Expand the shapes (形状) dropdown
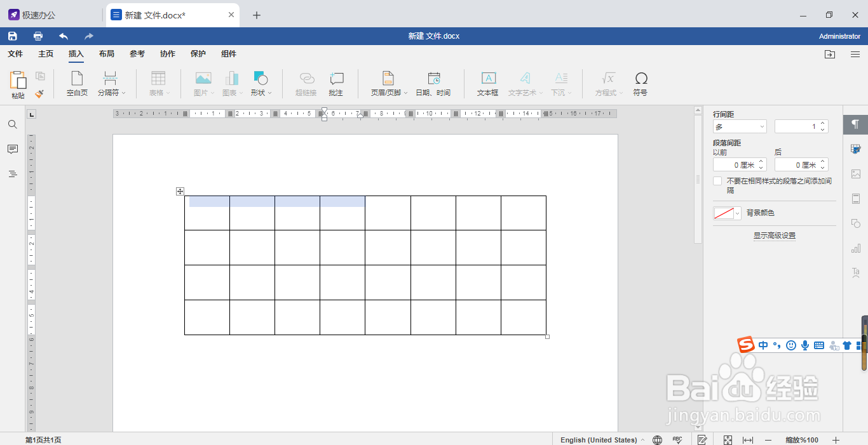868x445 pixels. click(x=269, y=93)
